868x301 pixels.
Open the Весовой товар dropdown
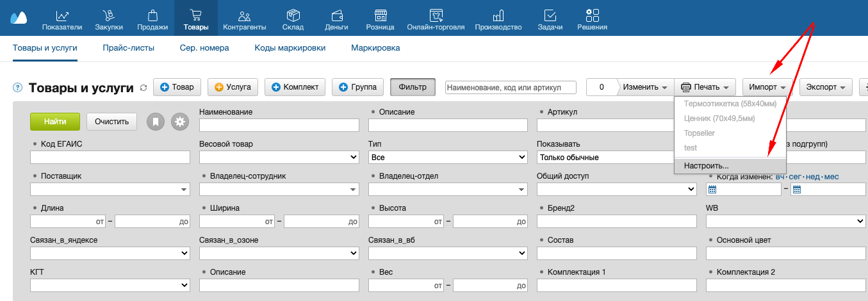pyautogui.click(x=279, y=157)
